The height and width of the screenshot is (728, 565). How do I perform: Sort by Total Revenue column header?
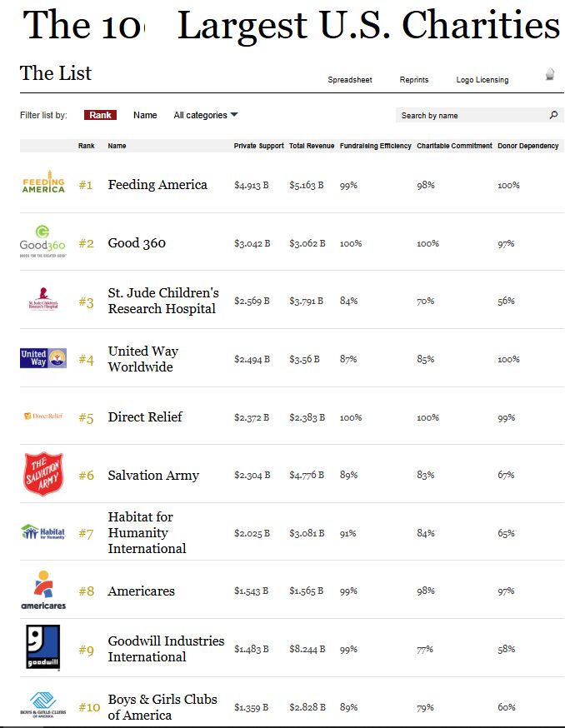click(x=311, y=147)
